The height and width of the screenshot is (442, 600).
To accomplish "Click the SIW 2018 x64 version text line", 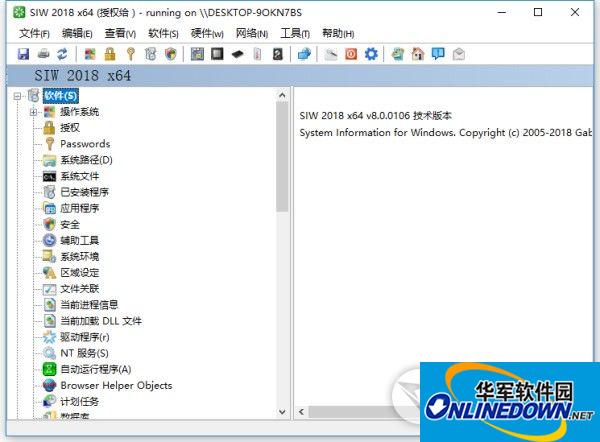I will [375, 116].
